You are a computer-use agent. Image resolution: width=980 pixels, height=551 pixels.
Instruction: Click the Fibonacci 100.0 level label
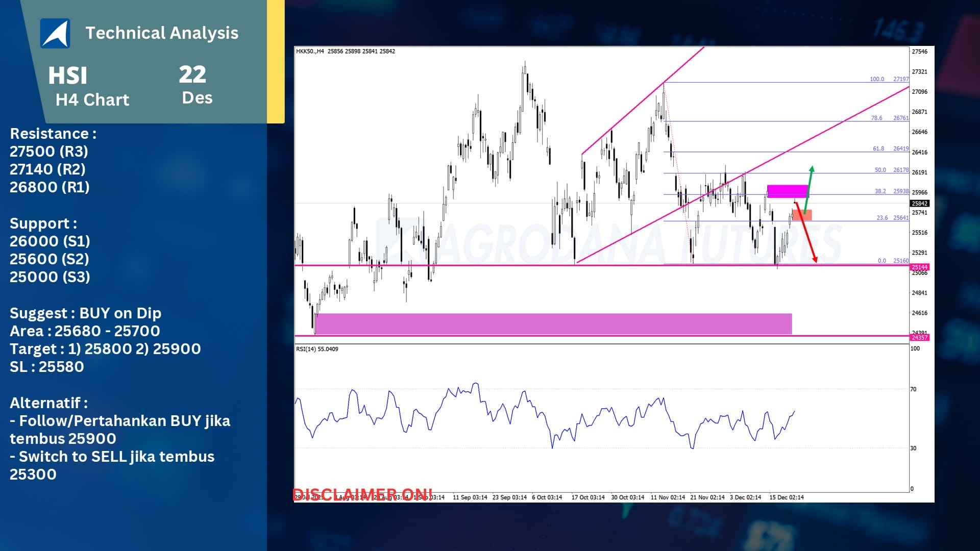click(x=877, y=79)
